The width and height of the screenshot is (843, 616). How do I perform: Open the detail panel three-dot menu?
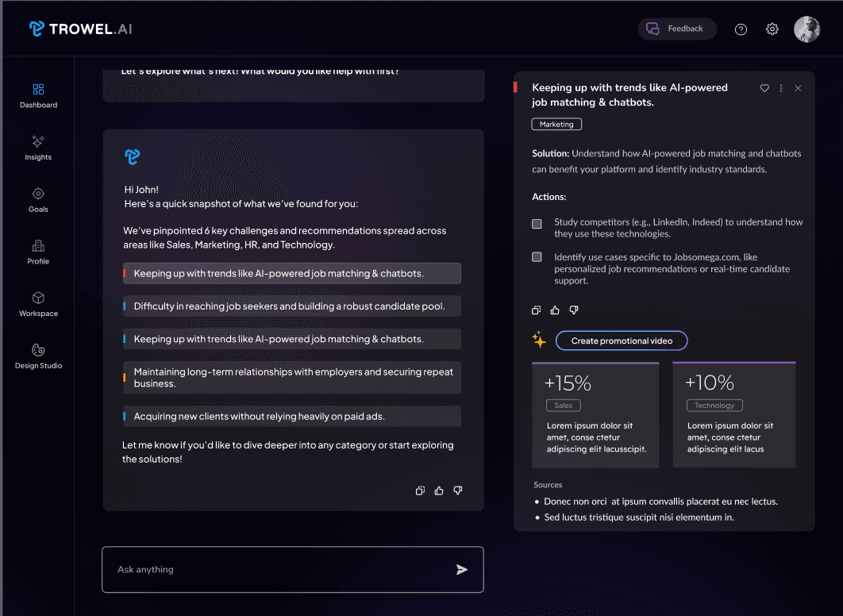(x=780, y=87)
